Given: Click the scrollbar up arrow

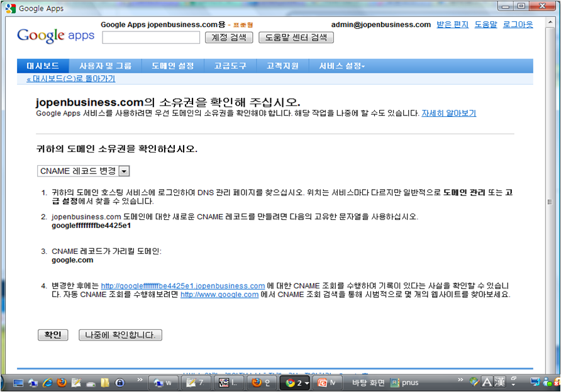Looking at the screenshot, I should pos(550,22).
